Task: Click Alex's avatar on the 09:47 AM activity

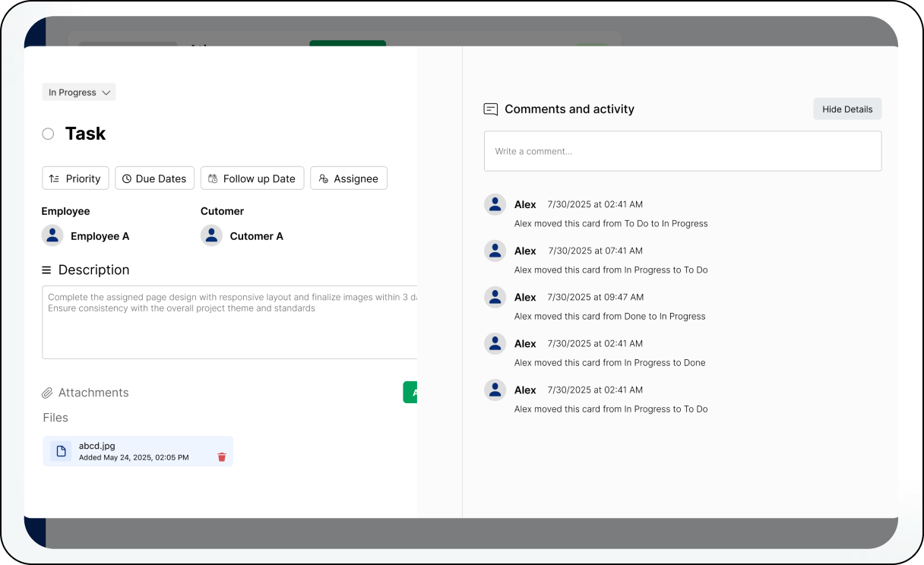Action: 495,297
